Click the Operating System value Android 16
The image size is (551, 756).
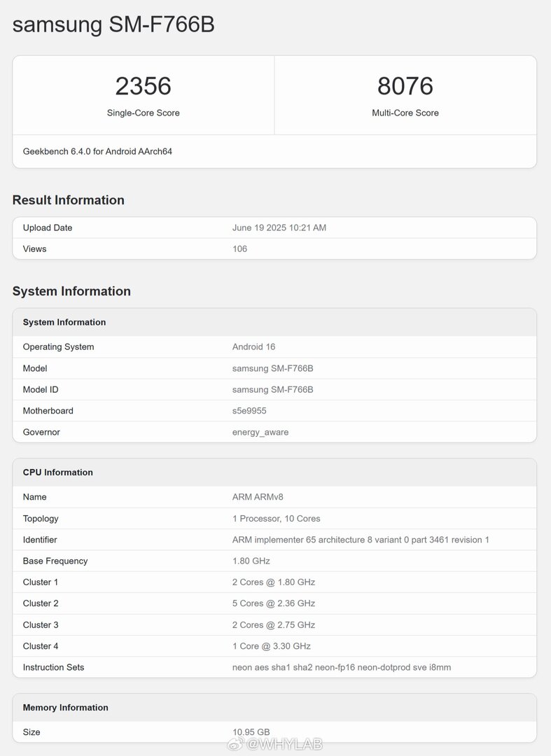coord(253,346)
